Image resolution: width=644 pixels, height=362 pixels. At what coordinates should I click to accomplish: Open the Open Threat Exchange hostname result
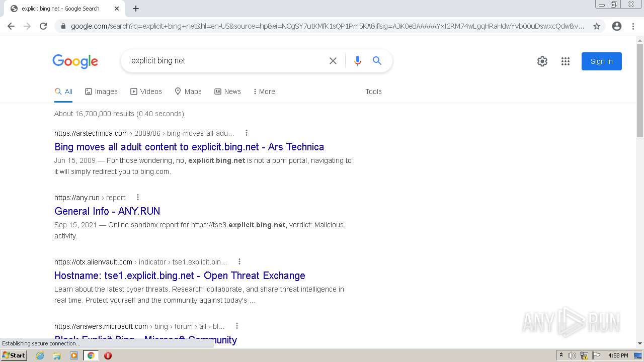click(180, 276)
